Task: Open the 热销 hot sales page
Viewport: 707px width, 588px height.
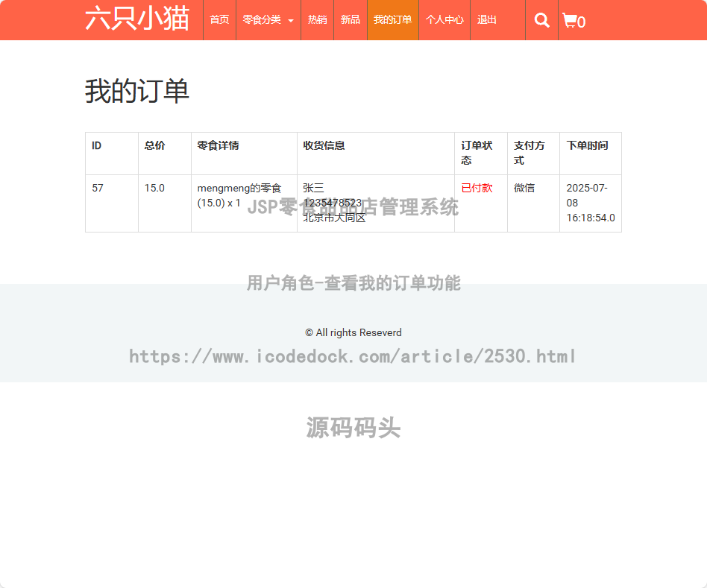Action: [318, 20]
